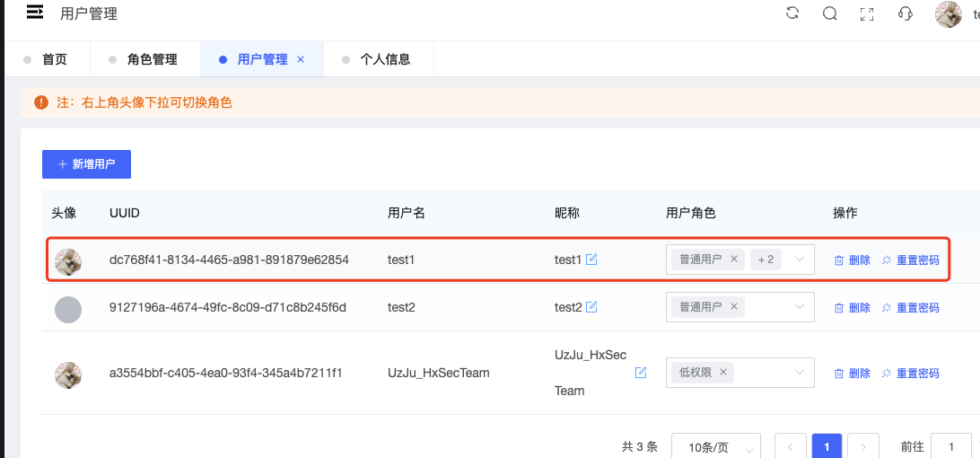Click the refresh icon in header

coord(792,13)
